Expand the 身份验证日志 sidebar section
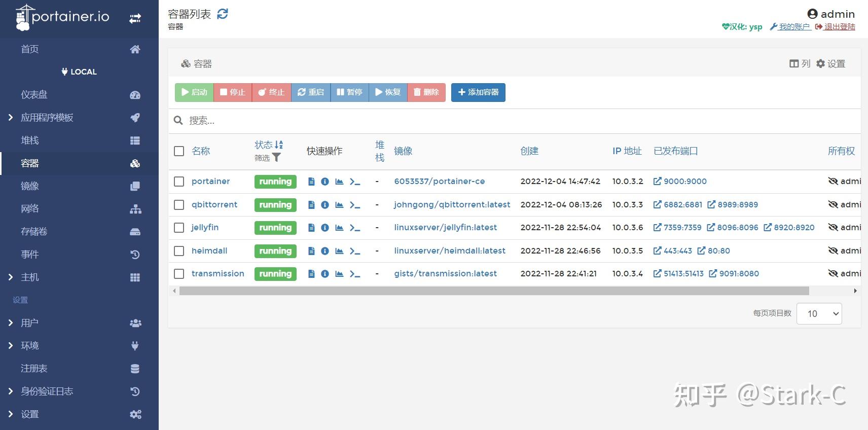The image size is (868, 430). 11,391
